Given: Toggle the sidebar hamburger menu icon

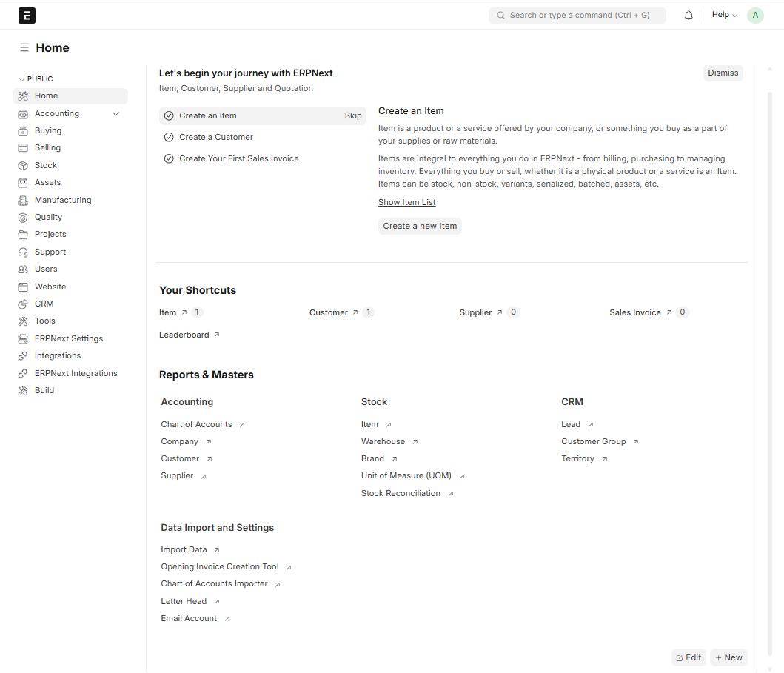Looking at the screenshot, I should [24, 47].
